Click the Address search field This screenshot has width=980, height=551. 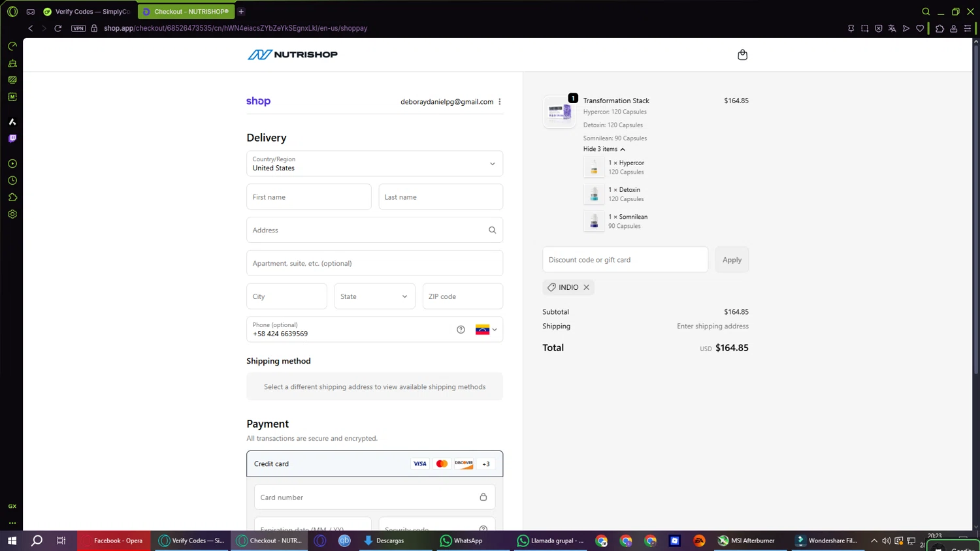pyautogui.click(x=374, y=230)
